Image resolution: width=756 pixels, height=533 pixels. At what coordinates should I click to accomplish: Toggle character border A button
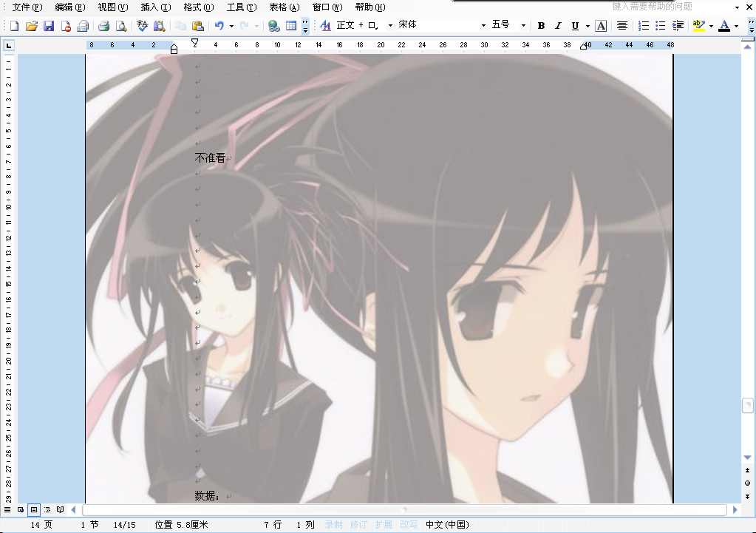click(601, 26)
